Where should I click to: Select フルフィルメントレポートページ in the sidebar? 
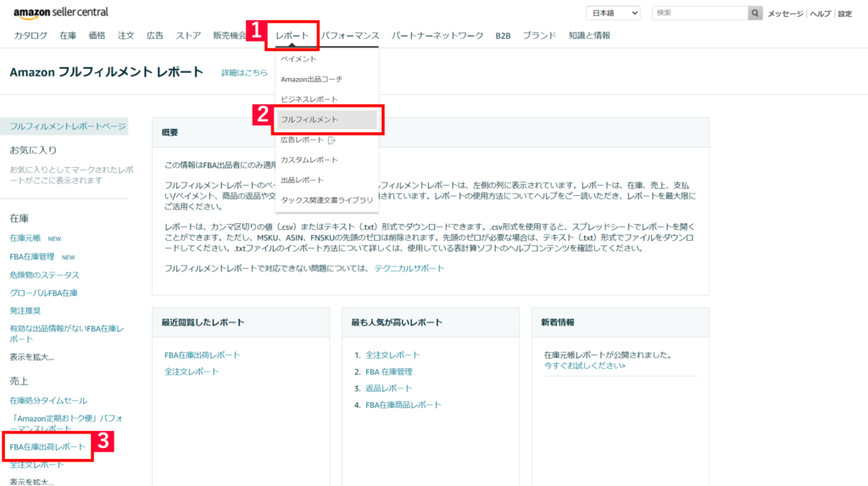(68, 126)
